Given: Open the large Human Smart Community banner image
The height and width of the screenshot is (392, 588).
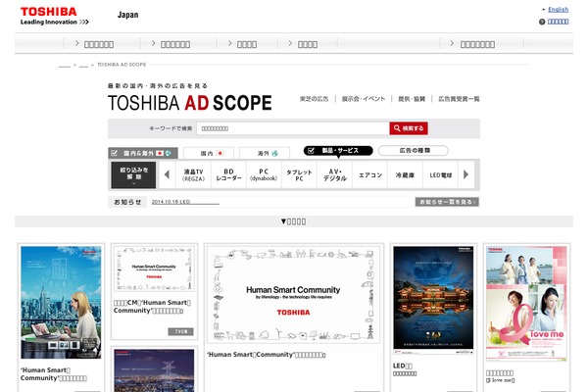Looking at the screenshot, I should tap(293, 294).
